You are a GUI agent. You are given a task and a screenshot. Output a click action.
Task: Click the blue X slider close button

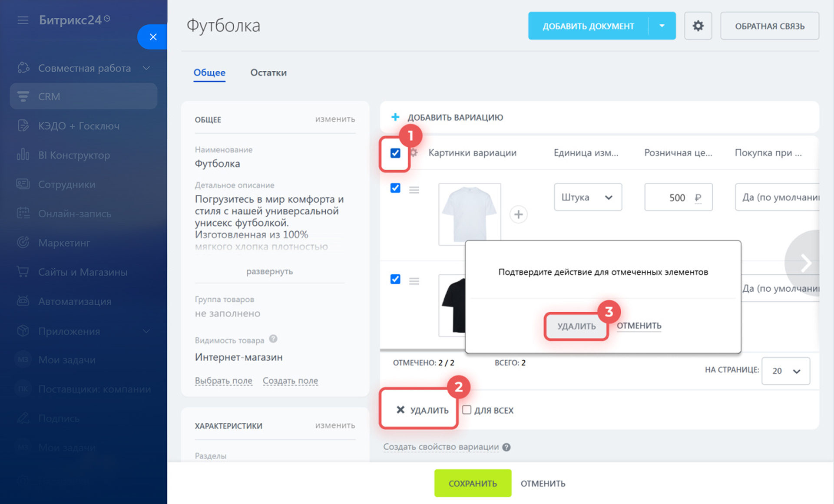(x=153, y=37)
